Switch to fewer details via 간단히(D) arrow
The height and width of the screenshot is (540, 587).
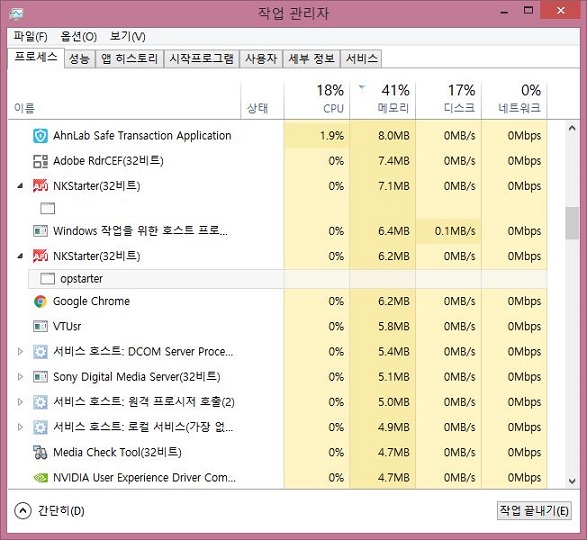click(23, 511)
